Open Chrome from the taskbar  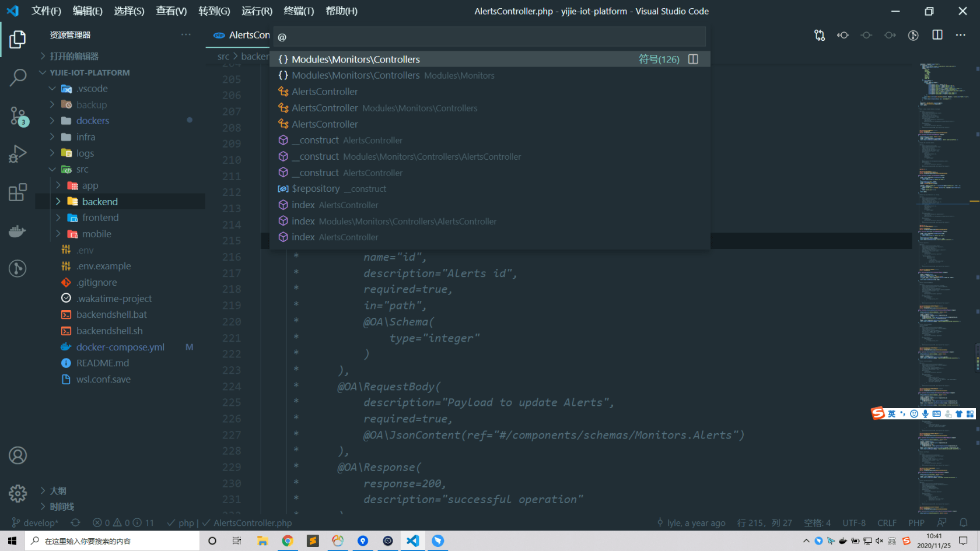tap(287, 541)
